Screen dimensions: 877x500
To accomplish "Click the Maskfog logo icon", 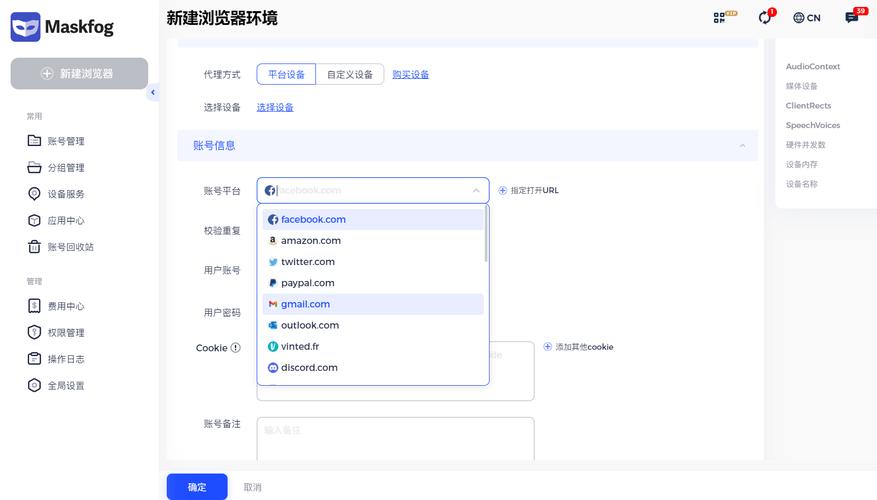I will pyautogui.click(x=25, y=27).
